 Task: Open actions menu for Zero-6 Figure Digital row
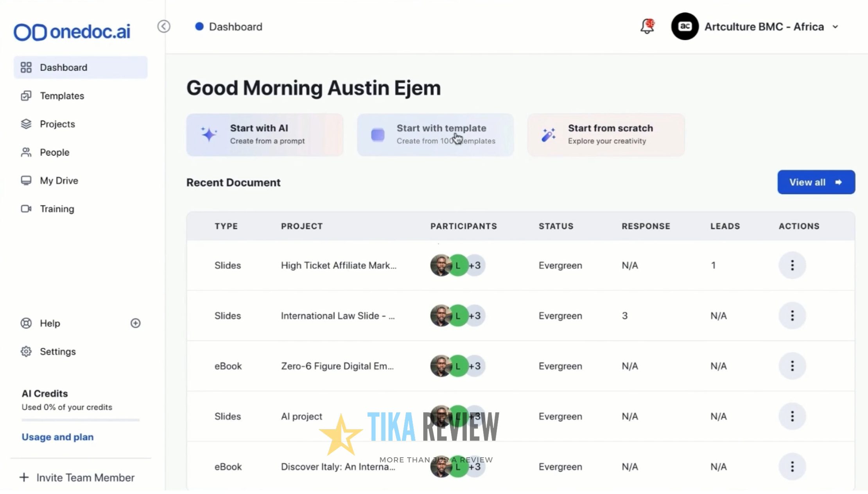coord(792,366)
